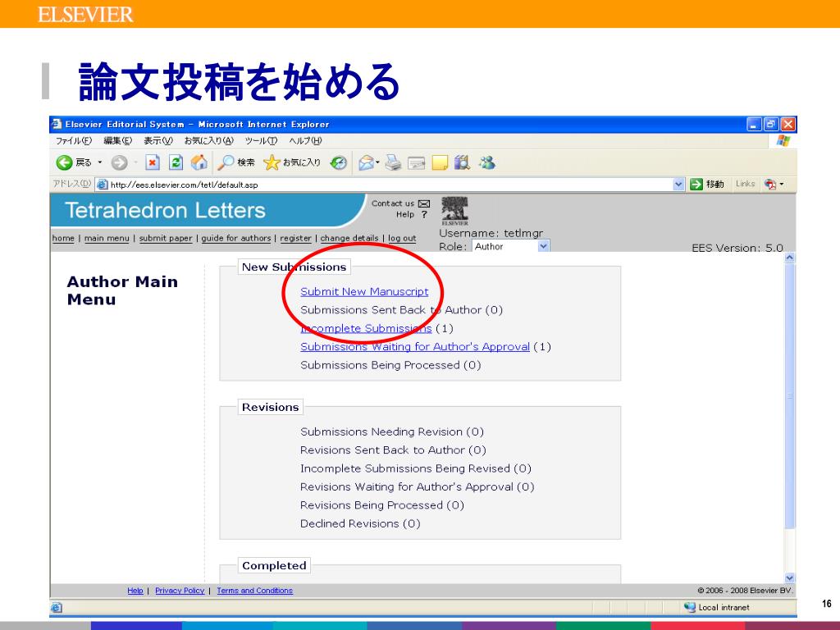
Task: Click 'Declined Revisions (0)' text
Action: coord(360,523)
